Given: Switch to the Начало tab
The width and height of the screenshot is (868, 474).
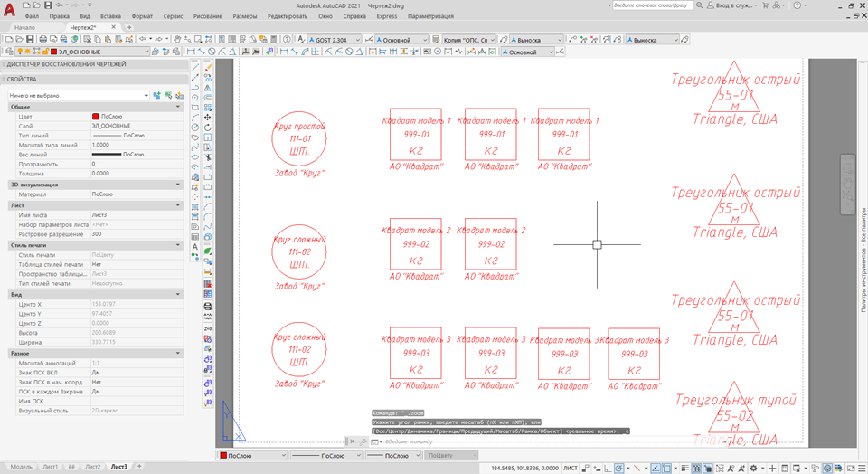Looking at the screenshot, I should 24,27.
